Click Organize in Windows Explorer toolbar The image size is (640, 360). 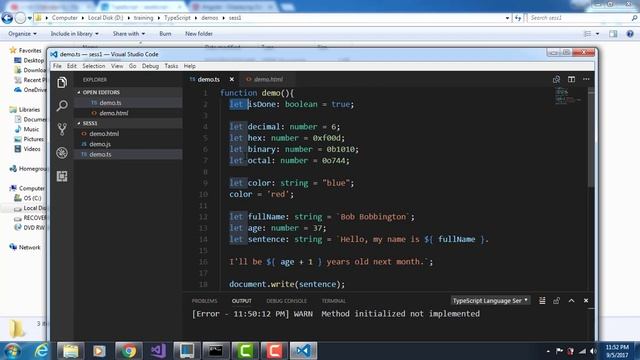(x=22, y=33)
